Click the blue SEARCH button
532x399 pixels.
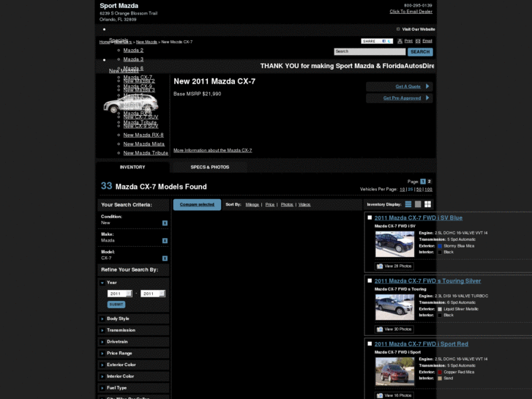click(420, 52)
